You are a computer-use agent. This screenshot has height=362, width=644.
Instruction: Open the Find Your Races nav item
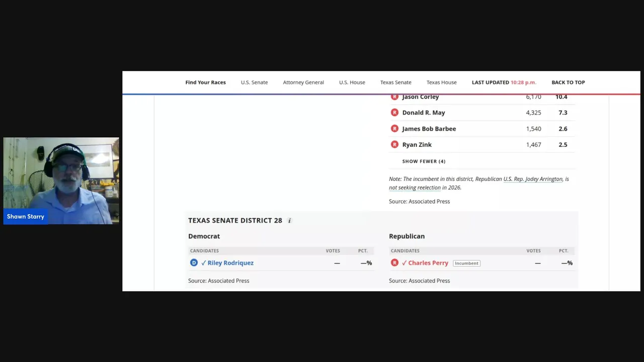[205, 82]
